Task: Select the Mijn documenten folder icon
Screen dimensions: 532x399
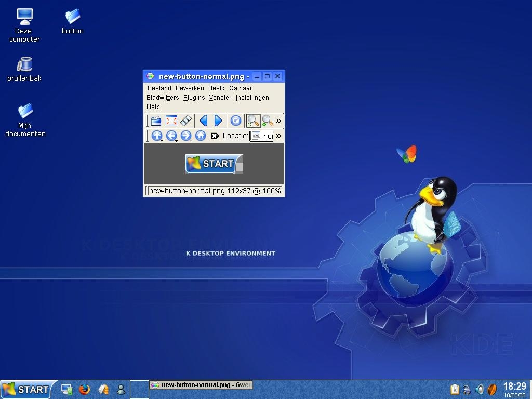Action: [25, 120]
